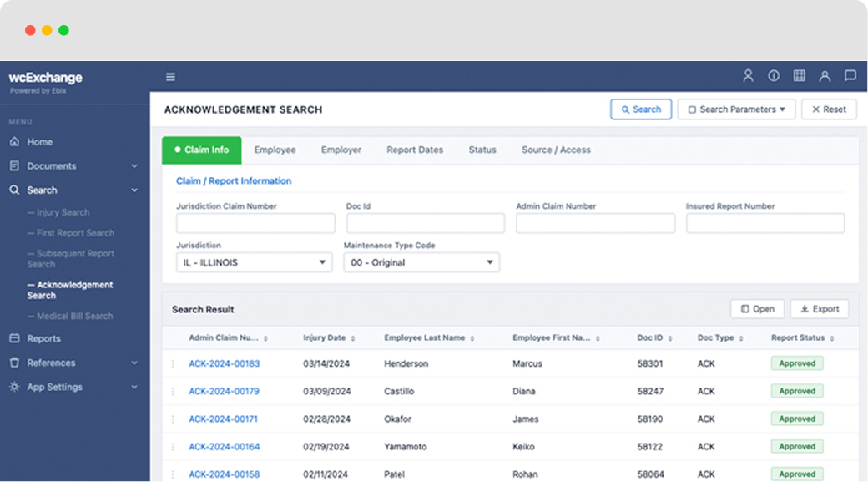Viewport: 868px width, 482px height.
Task: Click the Home house icon in sidebar
Action: [x=14, y=141]
